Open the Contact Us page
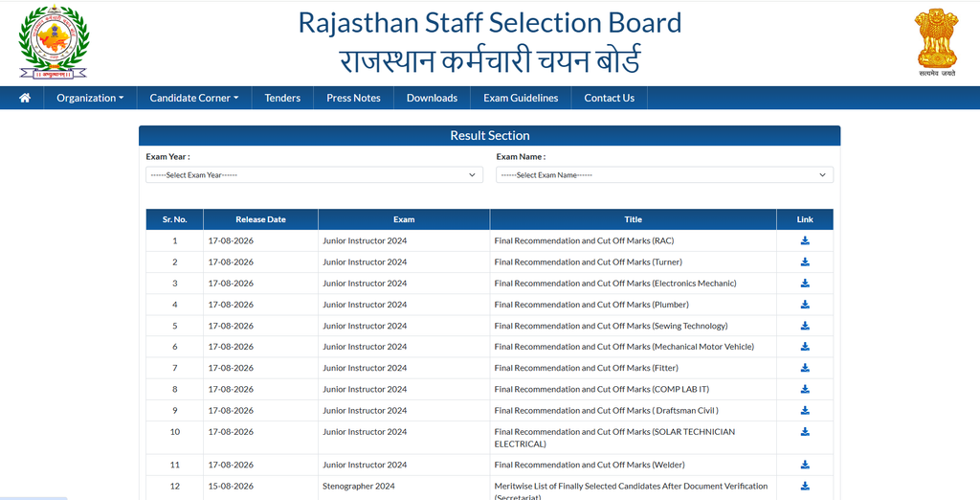The height and width of the screenshot is (500, 980). pos(610,98)
